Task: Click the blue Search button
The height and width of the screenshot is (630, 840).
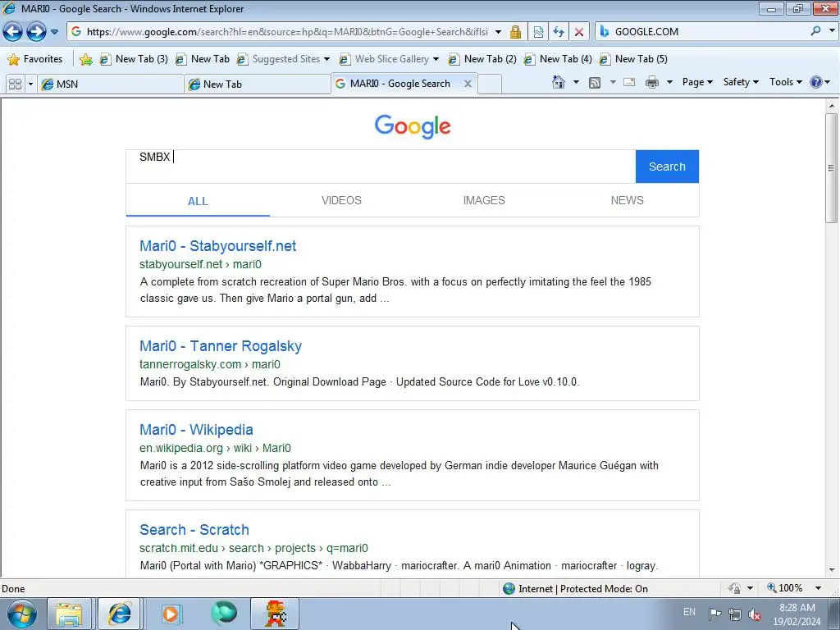Action: click(667, 167)
